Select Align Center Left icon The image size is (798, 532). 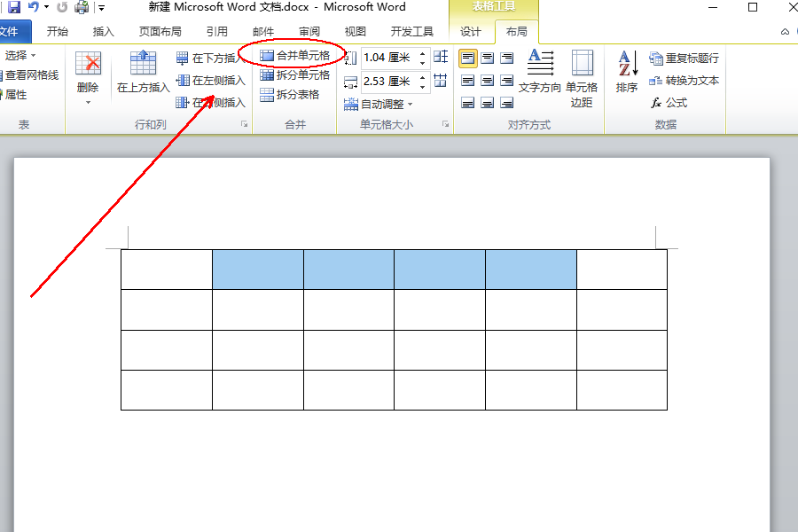tap(467, 81)
